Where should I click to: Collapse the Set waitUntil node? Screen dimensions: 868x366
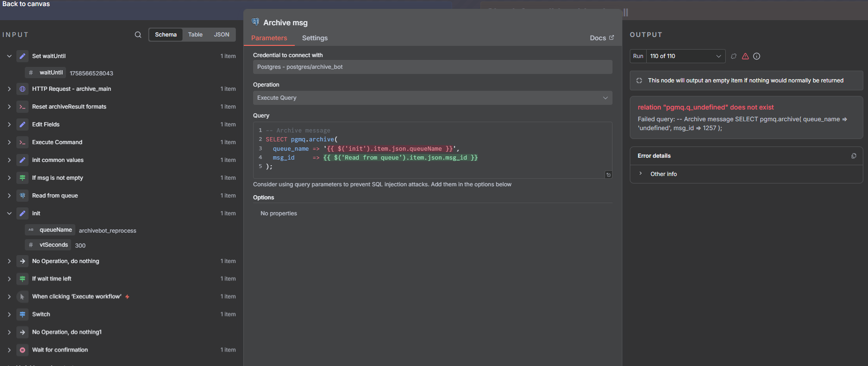[9, 56]
